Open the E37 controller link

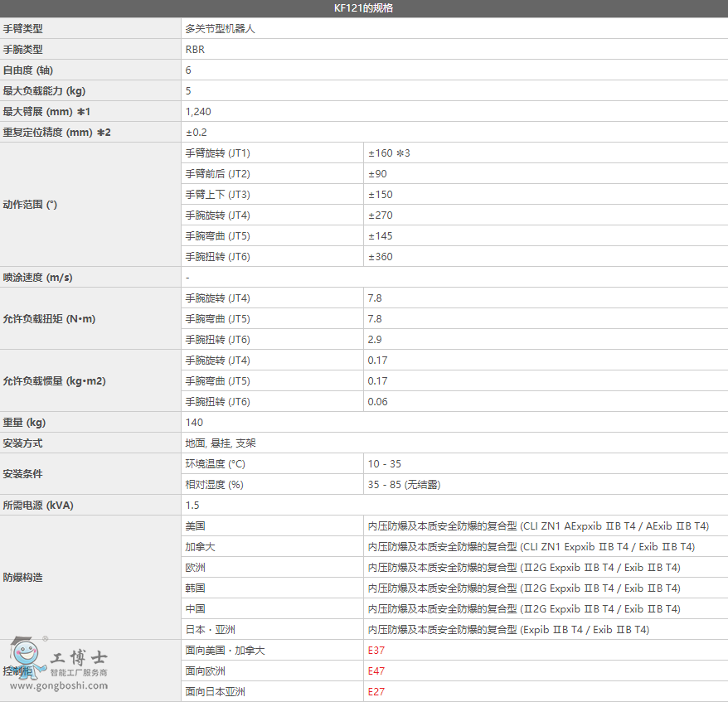pyautogui.click(x=376, y=651)
